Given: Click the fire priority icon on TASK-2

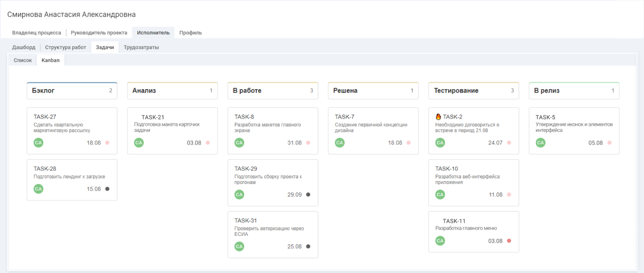Looking at the screenshot, I should point(438,117).
